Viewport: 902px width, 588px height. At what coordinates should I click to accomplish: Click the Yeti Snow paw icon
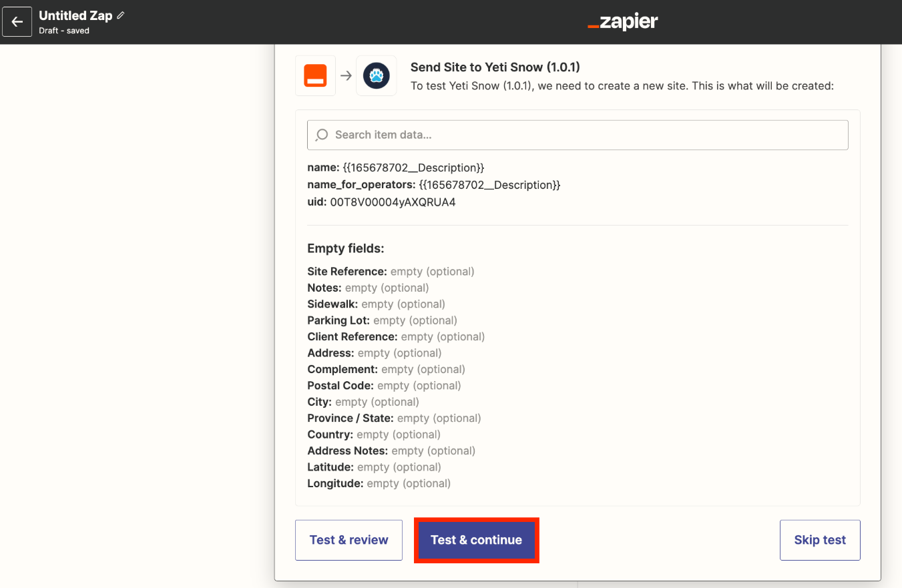click(377, 75)
